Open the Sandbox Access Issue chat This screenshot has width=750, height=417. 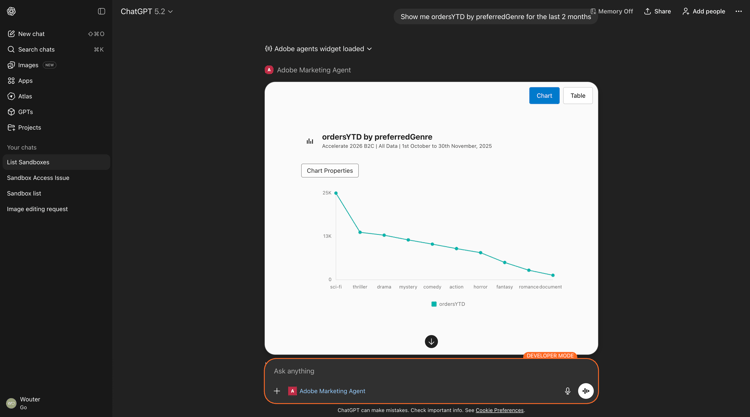coord(56,178)
